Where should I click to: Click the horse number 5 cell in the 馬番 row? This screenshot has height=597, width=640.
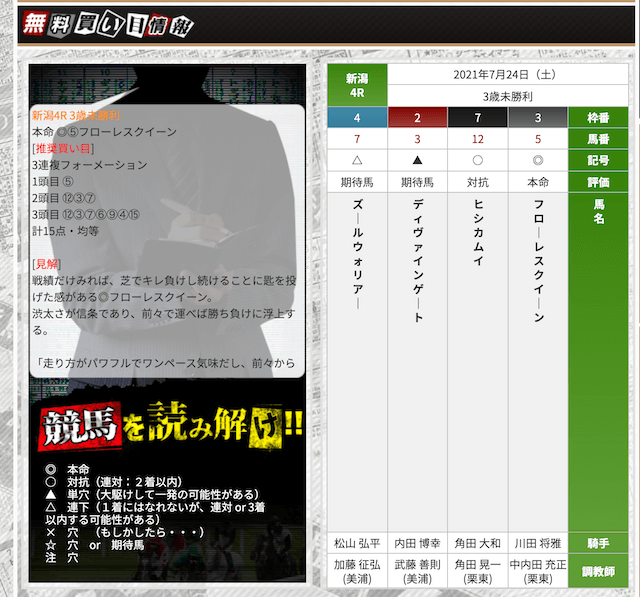538,139
